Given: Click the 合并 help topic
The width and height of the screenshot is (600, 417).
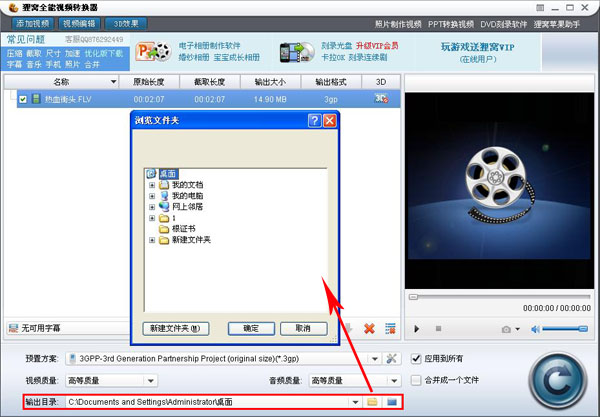Looking at the screenshot, I should [x=92, y=65].
